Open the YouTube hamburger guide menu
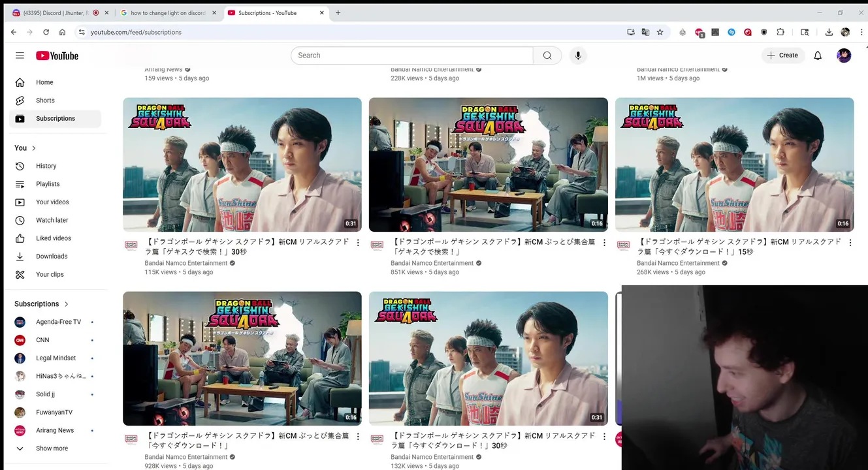868x470 pixels. 20,55
